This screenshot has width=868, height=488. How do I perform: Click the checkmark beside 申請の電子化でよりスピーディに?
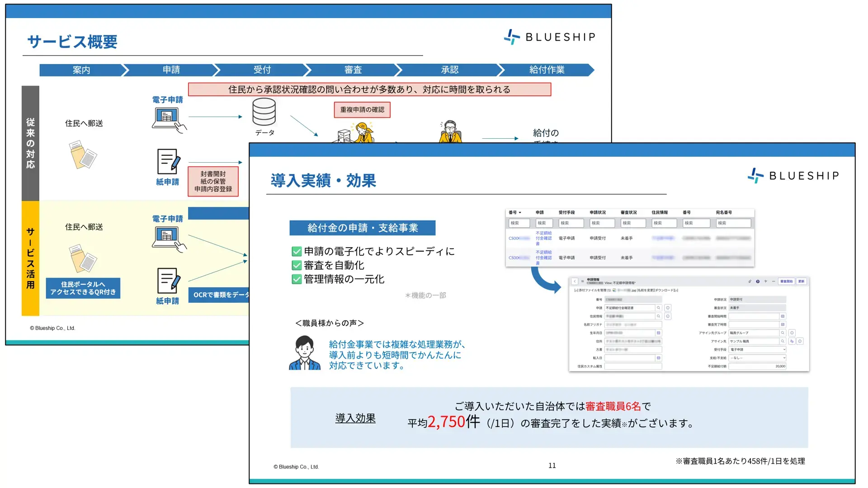coord(297,252)
